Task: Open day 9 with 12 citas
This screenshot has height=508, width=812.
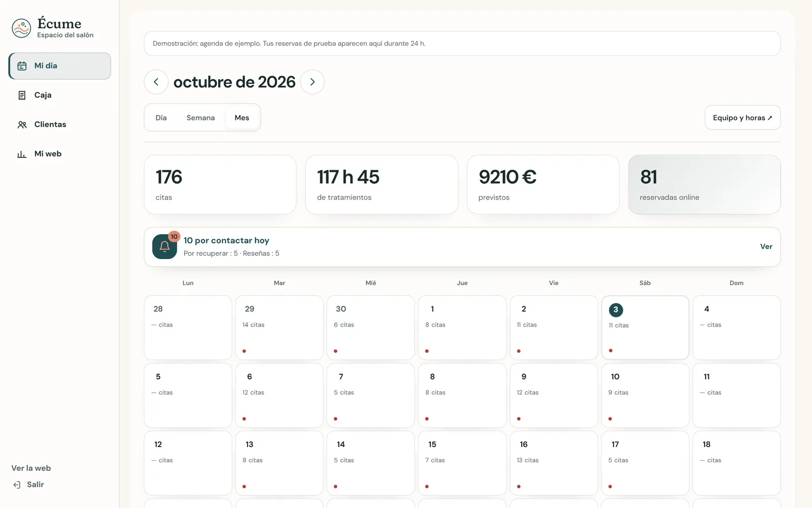Action: click(554, 395)
